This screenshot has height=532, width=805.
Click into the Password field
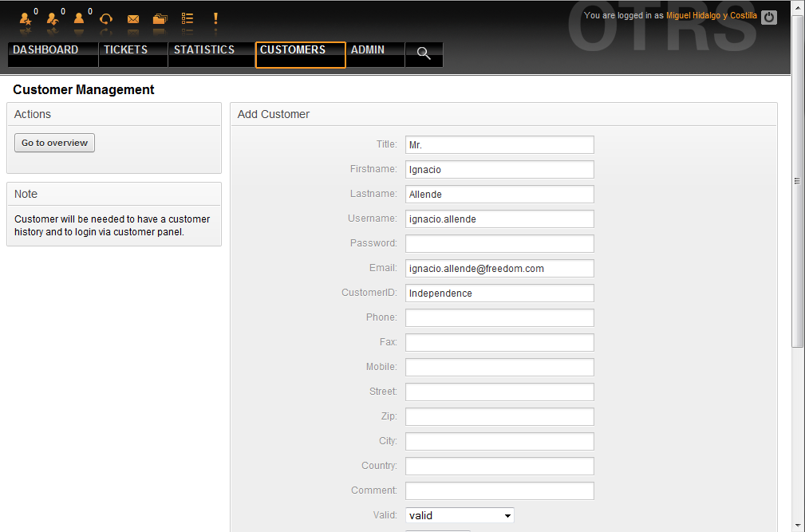pos(499,243)
